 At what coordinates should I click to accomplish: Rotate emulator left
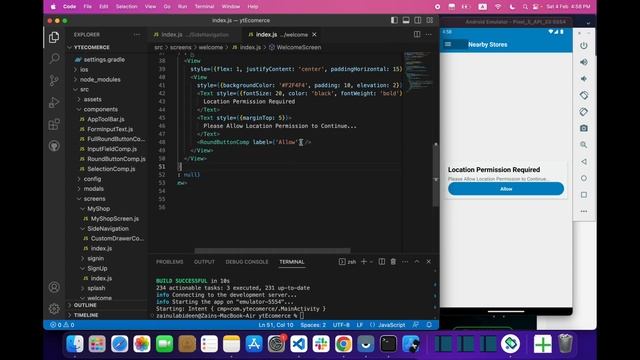pos(584,95)
